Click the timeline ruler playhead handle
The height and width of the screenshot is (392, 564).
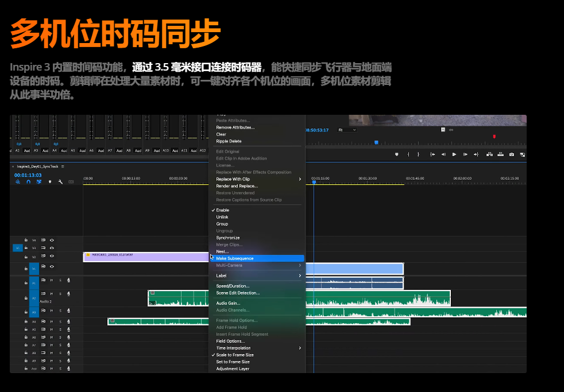(x=314, y=182)
